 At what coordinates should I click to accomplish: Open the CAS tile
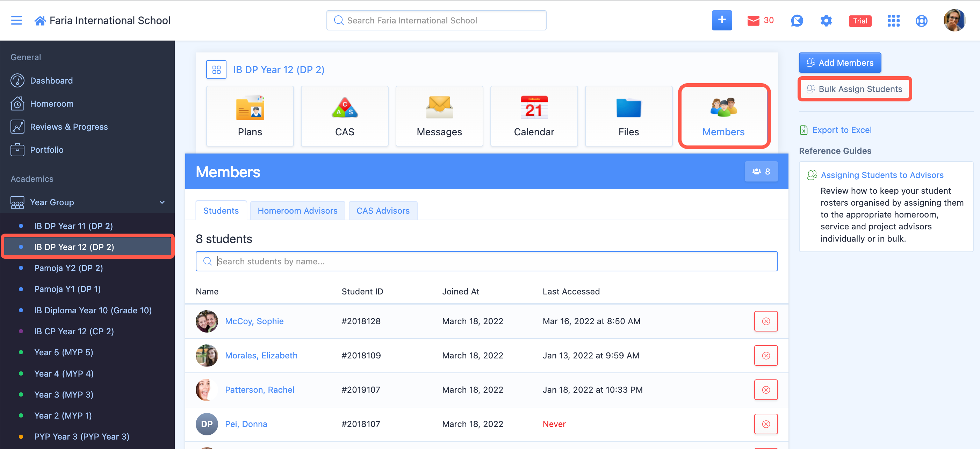tap(344, 116)
